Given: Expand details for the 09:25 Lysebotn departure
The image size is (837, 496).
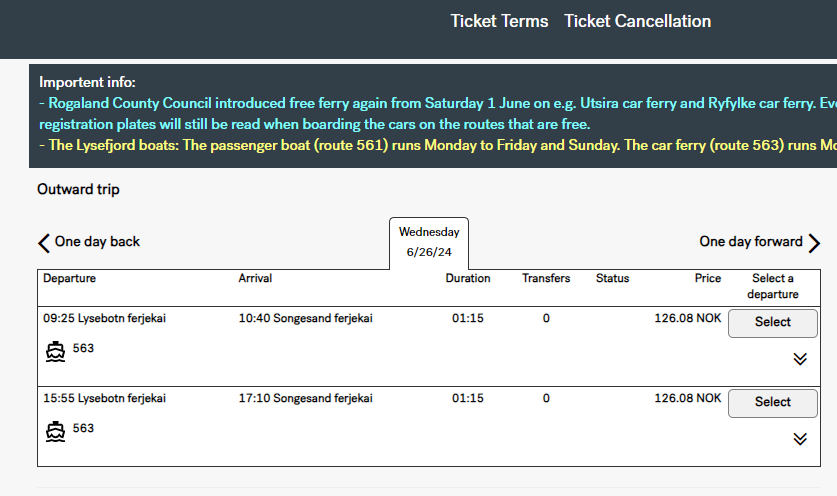Looking at the screenshot, I should click(800, 359).
